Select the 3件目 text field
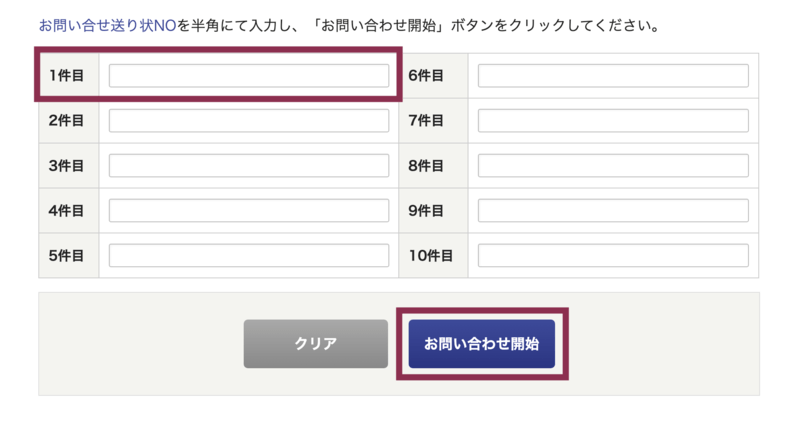 pyautogui.click(x=248, y=166)
